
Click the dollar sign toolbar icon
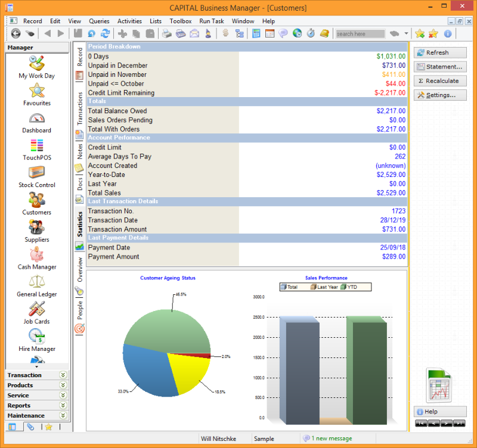click(x=225, y=33)
